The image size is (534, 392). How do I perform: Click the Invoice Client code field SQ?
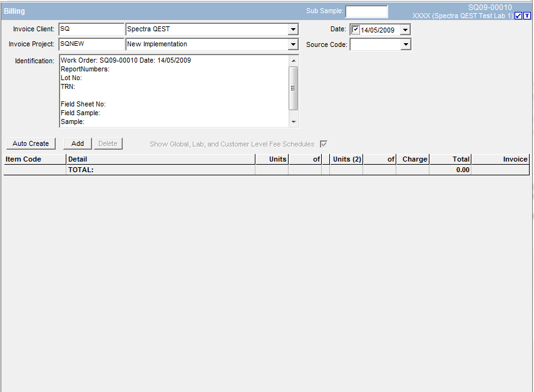pyautogui.click(x=91, y=29)
